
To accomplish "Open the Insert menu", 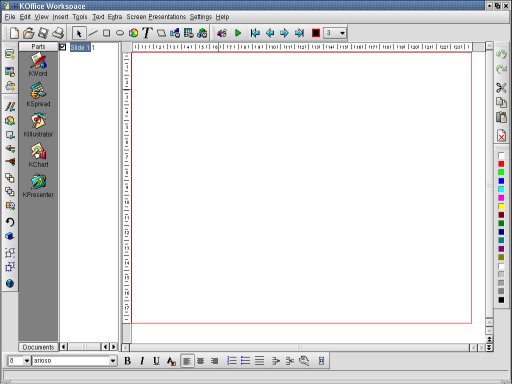I will pos(60,17).
